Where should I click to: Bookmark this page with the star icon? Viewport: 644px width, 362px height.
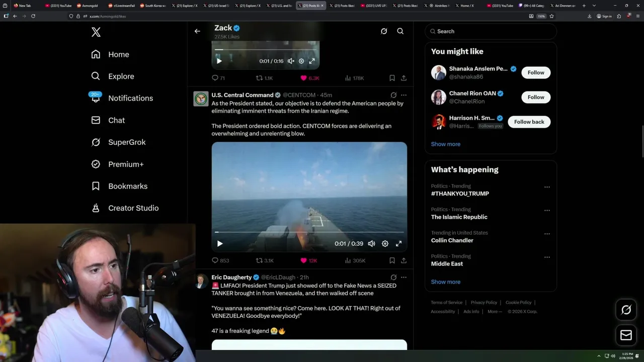pos(551,16)
